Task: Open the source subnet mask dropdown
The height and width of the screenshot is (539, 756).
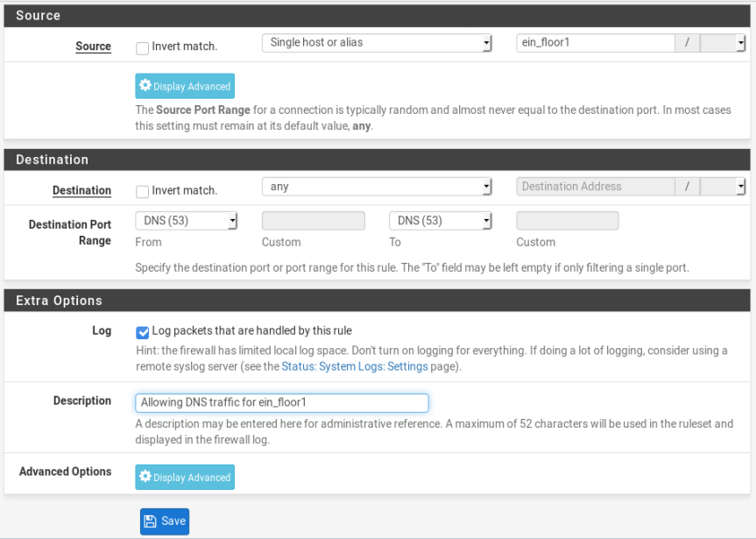Action: 722,43
